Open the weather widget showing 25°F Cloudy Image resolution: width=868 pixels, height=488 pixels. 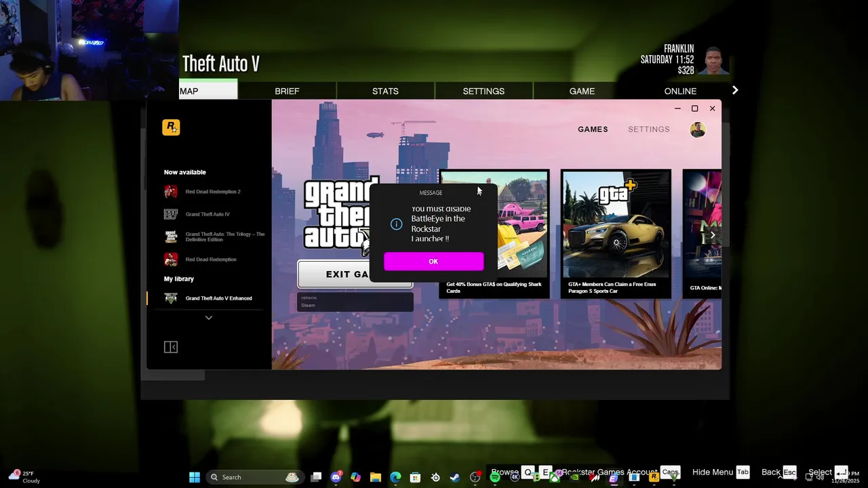coord(25,476)
